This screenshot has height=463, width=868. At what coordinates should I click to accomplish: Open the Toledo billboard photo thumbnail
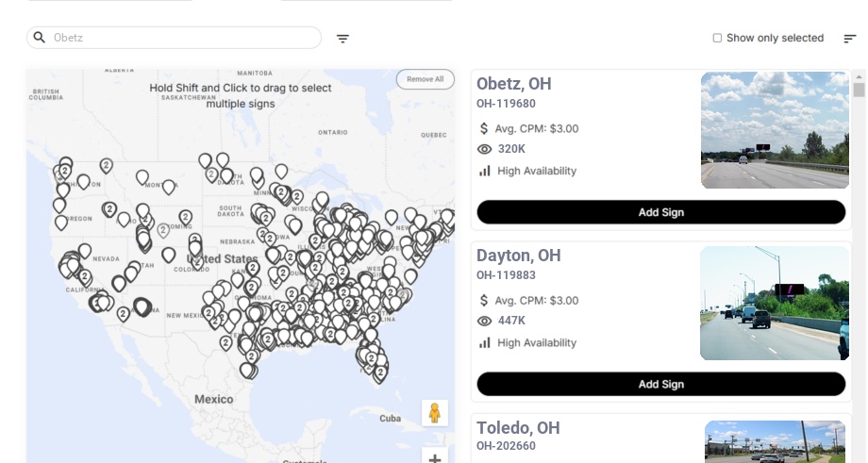tap(775, 441)
